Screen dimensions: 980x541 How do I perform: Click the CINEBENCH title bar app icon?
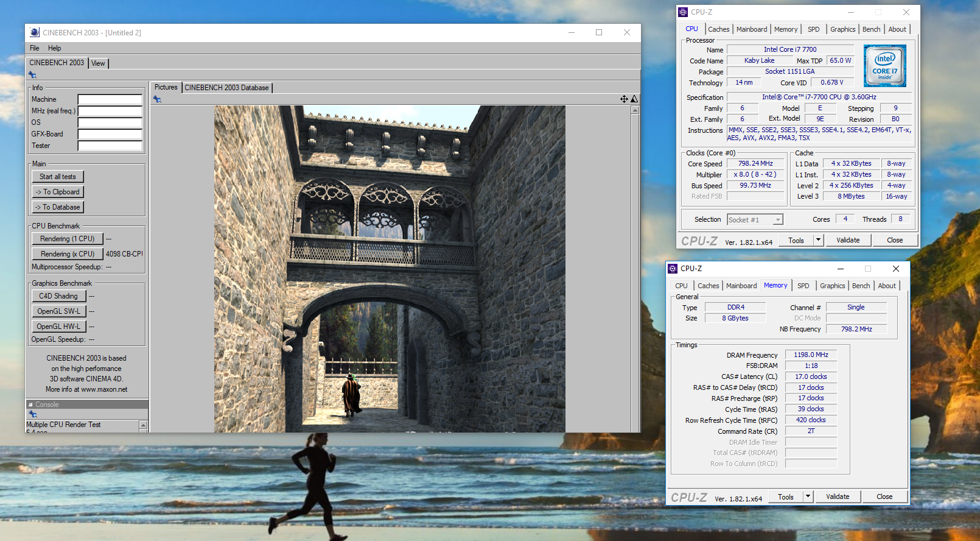pyautogui.click(x=35, y=32)
